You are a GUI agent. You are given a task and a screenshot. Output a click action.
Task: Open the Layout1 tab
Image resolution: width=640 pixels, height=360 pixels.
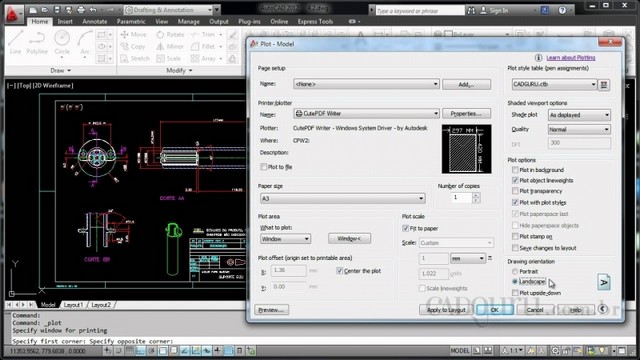[x=73, y=305]
